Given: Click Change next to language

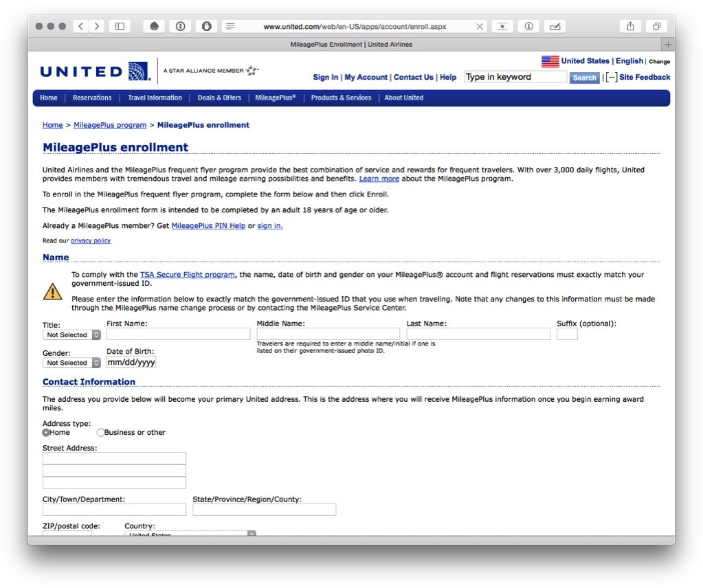Looking at the screenshot, I should (x=660, y=61).
